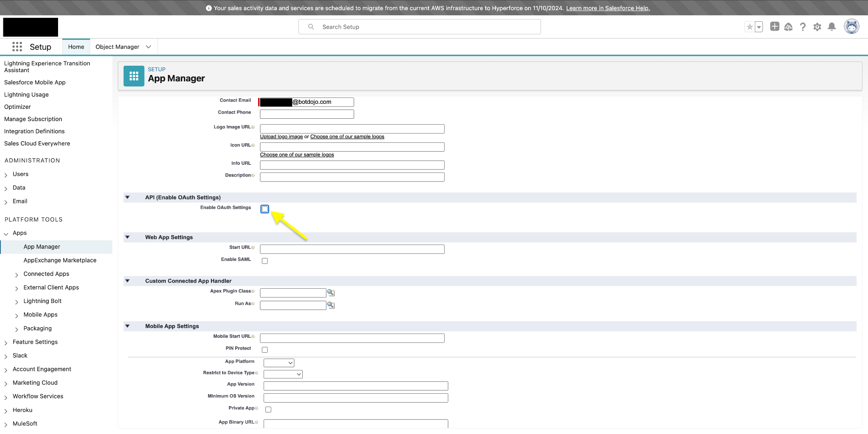Collapse the Mobile App Settings section
This screenshot has width=868, height=434.
[x=127, y=326]
